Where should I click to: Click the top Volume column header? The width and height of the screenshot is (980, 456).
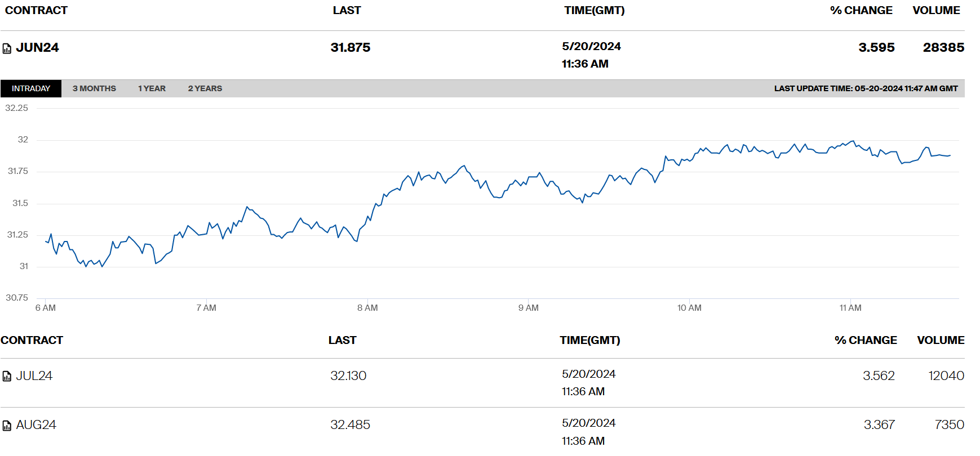(x=936, y=11)
